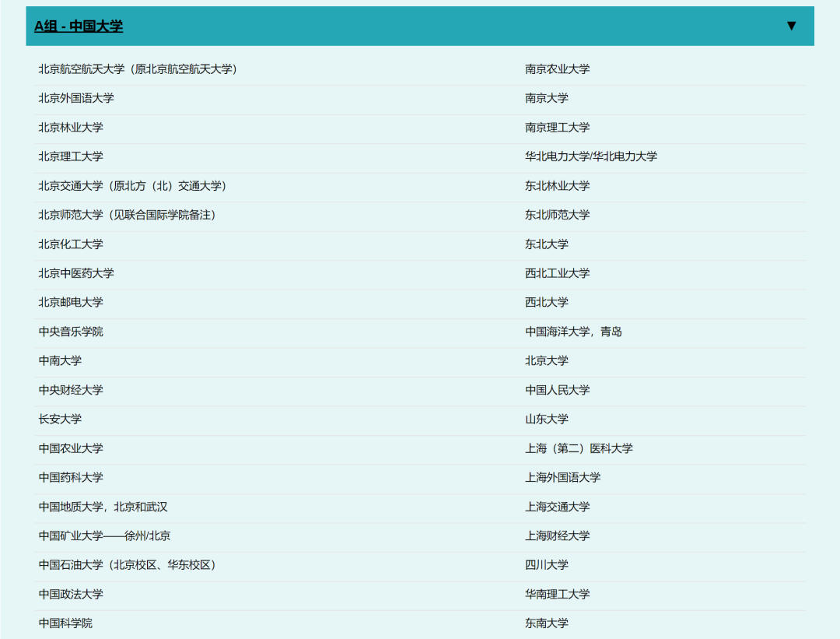Select the 北京林业大学 entry
The width and height of the screenshot is (840, 639).
[x=71, y=128]
